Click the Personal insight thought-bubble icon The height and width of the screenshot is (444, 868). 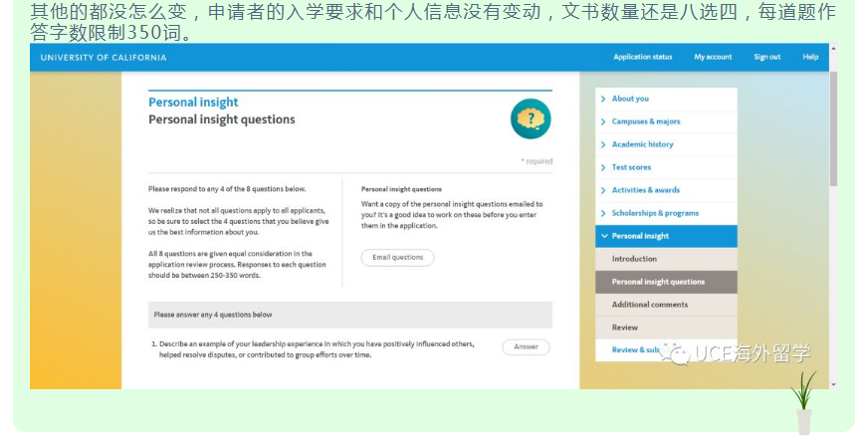click(530, 119)
